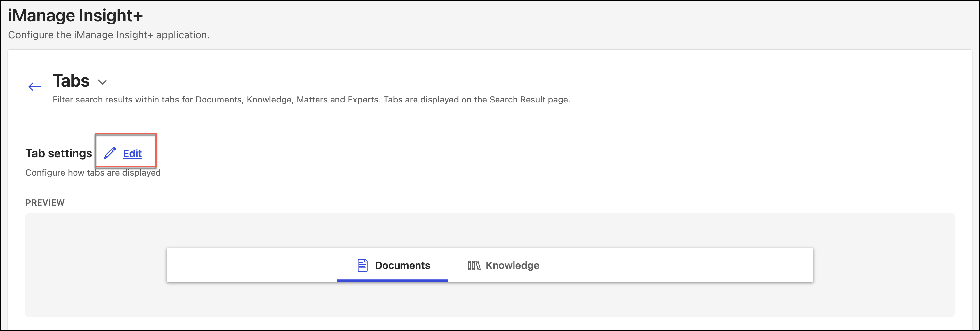
Task: Click the pencil icon next to Edit
Action: point(109,153)
